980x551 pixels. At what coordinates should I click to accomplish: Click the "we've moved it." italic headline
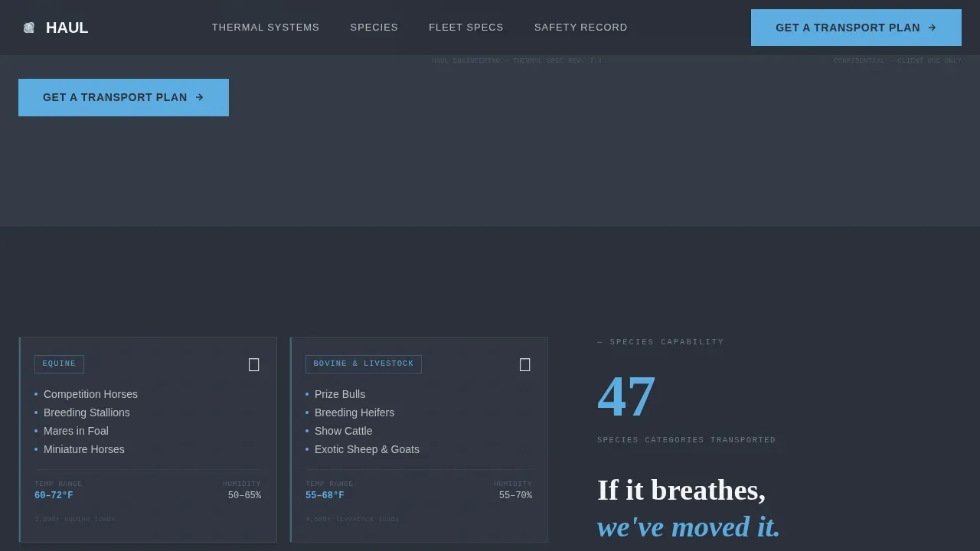point(688,527)
